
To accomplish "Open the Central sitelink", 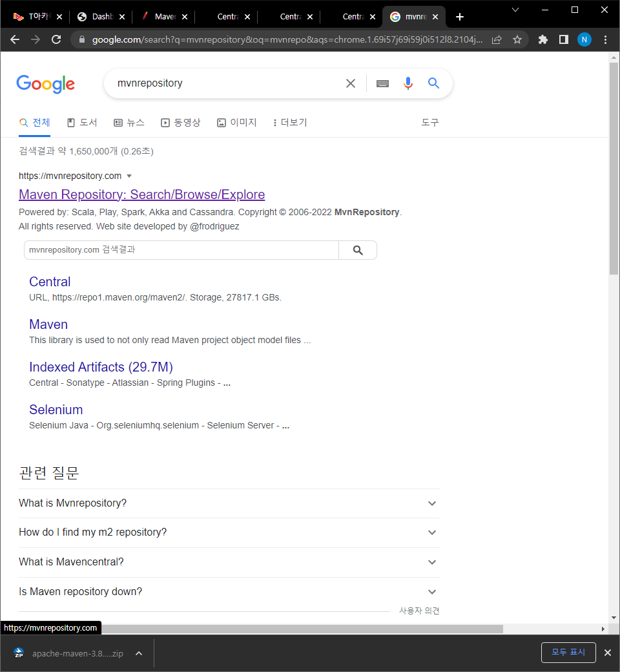I will click(50, 282).
